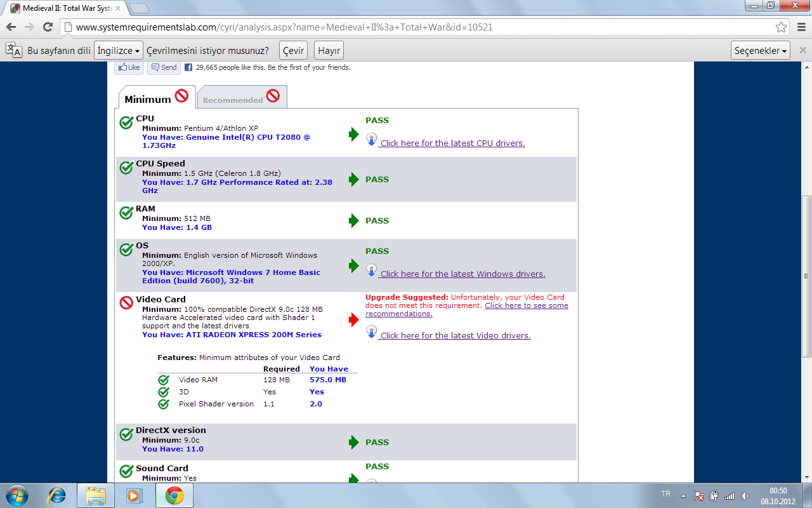Click the green checkmark beside RAM
Viewport: 812px width, 508px height.
[x=126, y=212]
